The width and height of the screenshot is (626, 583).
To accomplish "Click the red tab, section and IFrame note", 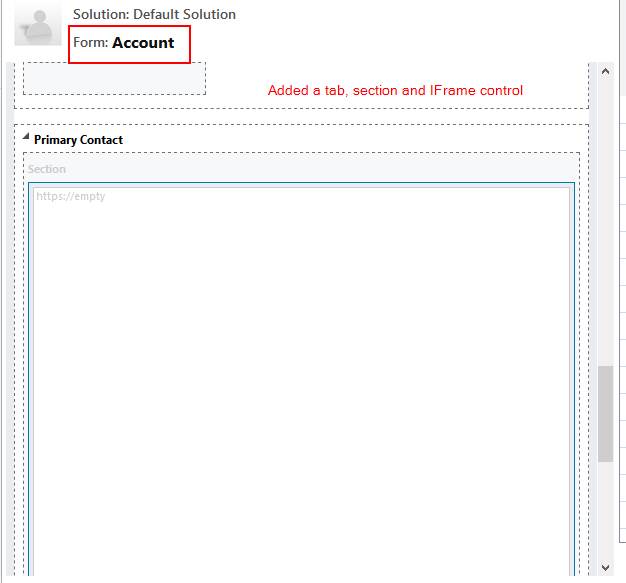I will coord(395,91).
